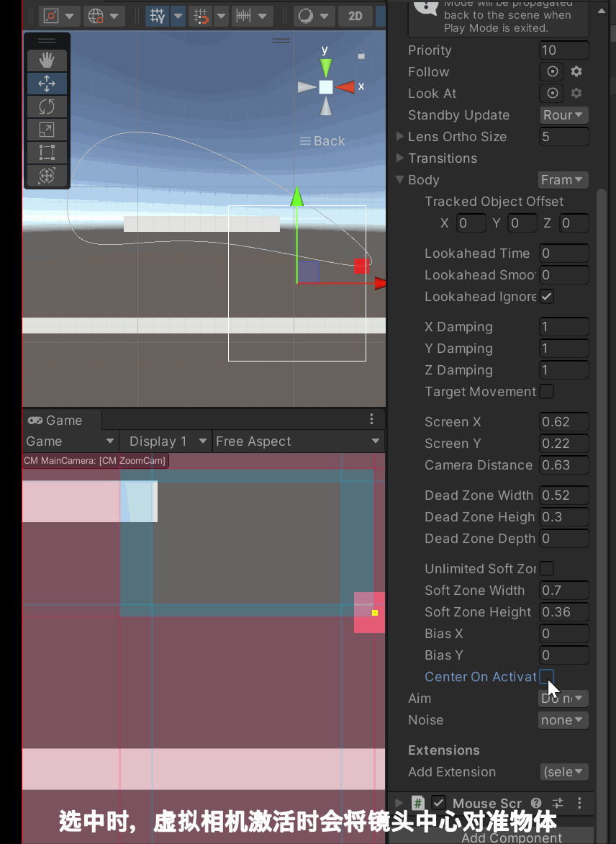Expand Mouse Script component foldout
Viewport: 616px width, 844px height.
pyautogui.click(x=399, y=803)
